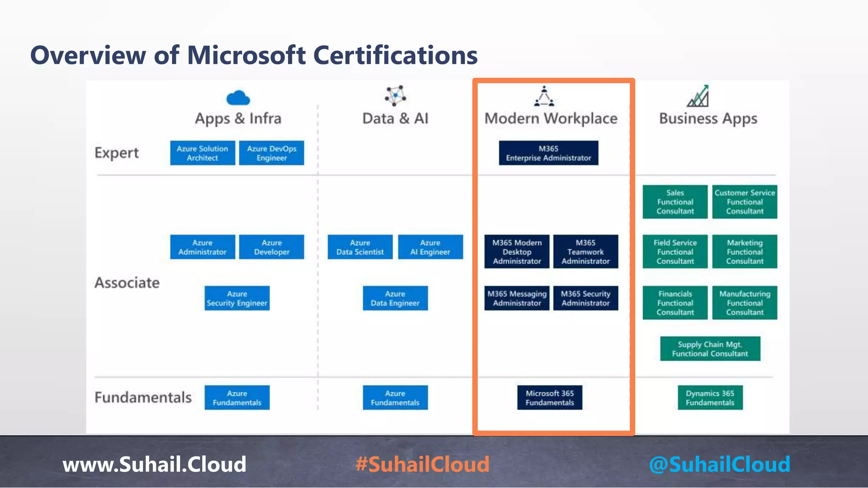The width and height of the screenshot is (868, 488).
Task: Select the Azure Solution Architect box
Action: pyautogui.click(x=203, y=153)
